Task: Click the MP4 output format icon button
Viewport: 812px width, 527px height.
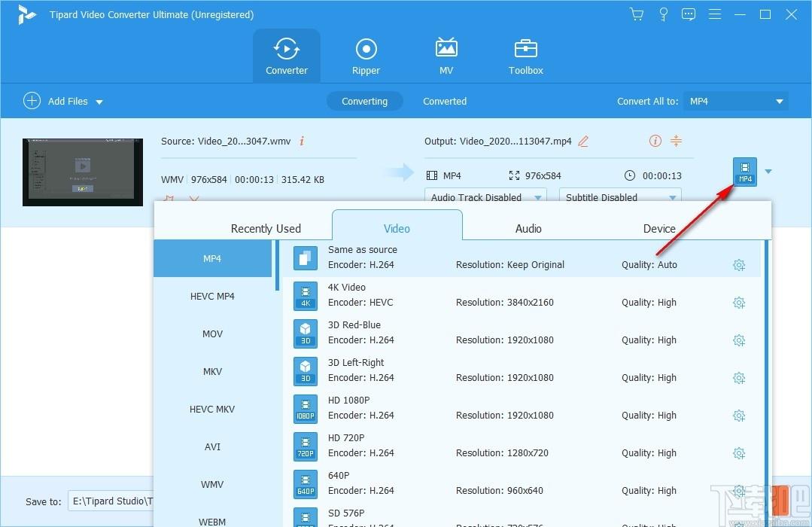Action: point(745,172)
